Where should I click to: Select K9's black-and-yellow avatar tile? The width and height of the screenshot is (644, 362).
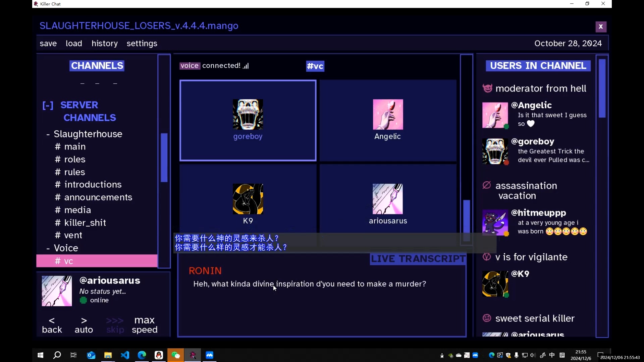click(248, 199)
